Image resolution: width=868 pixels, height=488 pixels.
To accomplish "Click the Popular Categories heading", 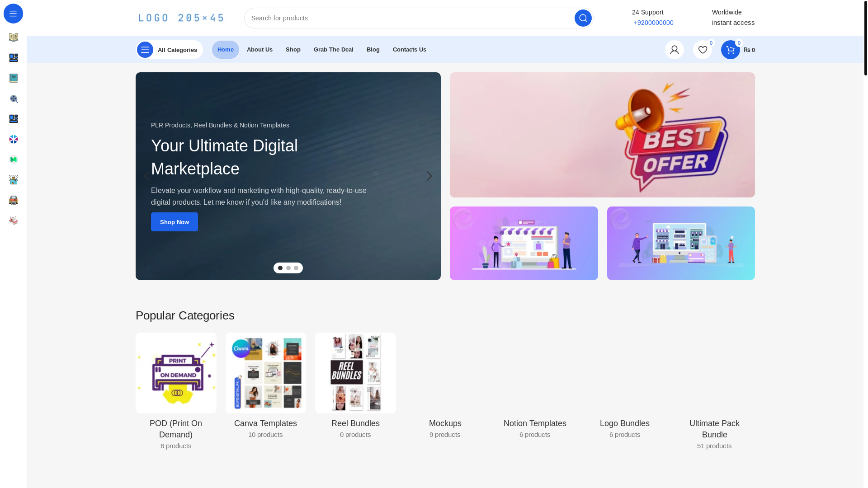I will click(185, 315).
